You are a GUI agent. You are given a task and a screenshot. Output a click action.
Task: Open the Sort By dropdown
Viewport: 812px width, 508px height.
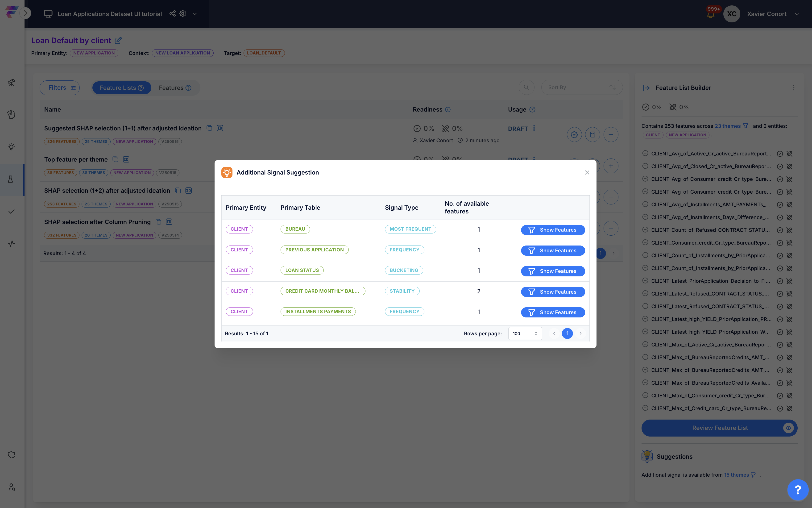click(582, 87)
